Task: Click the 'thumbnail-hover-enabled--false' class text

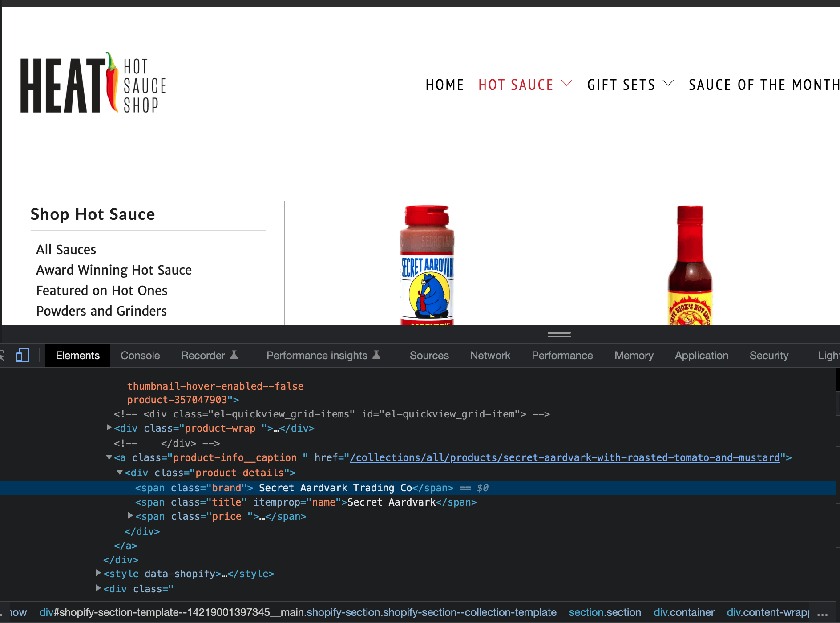Action: [x=215, y=386]
